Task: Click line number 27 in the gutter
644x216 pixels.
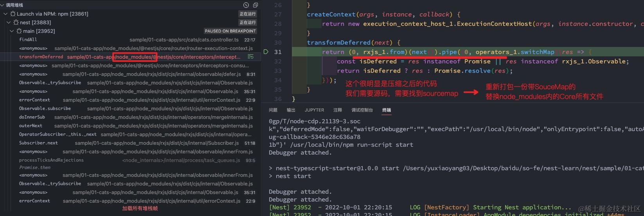Action: (x=278, y=14)
